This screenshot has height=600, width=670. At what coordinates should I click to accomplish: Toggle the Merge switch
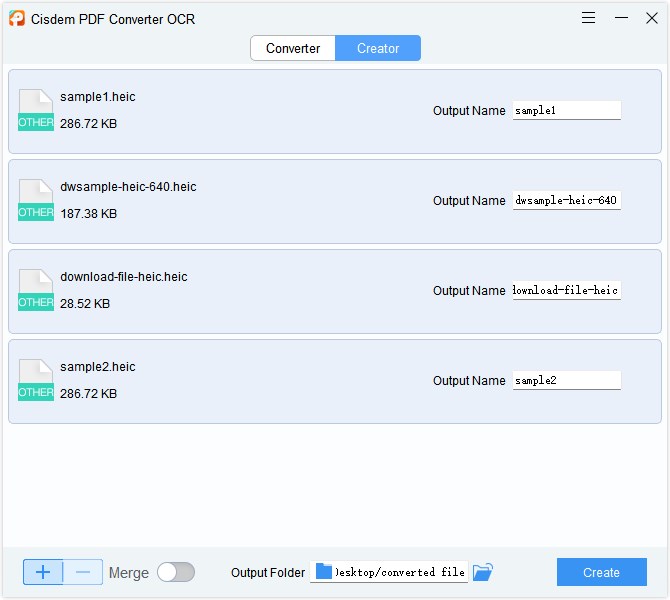coord(176,572)
